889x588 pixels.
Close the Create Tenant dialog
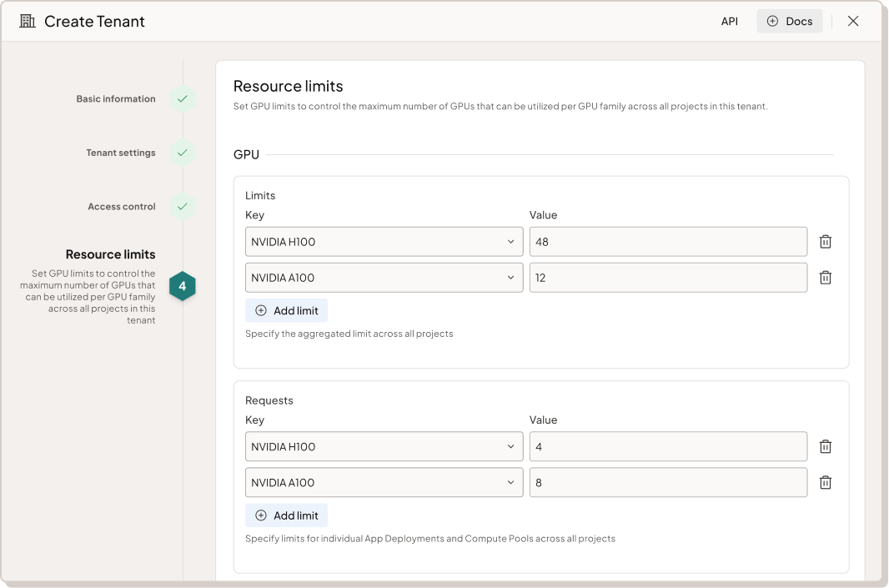[852, 21]
